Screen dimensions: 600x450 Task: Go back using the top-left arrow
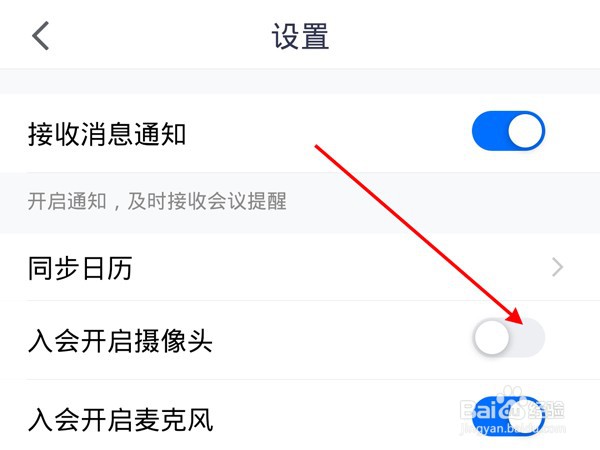(x=41, y=36)
